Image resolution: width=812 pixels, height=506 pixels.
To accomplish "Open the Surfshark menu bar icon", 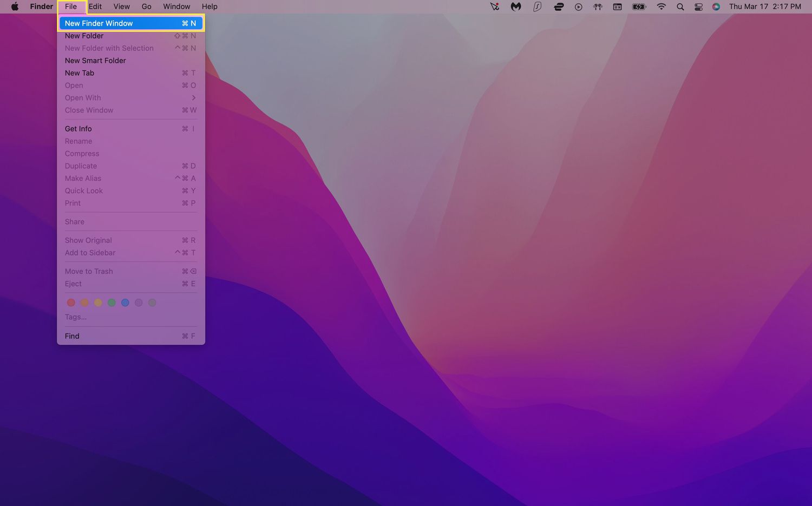I will click(537, 6).
